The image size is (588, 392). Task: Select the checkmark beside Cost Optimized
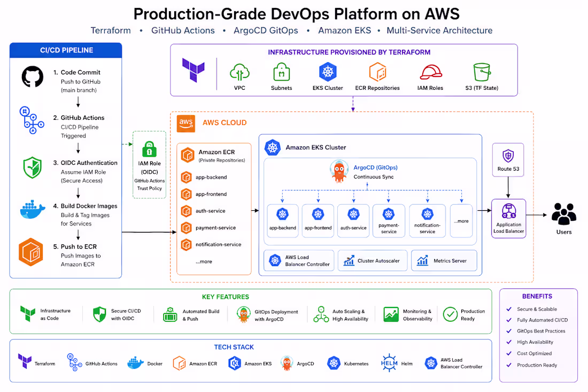point(509,353)
